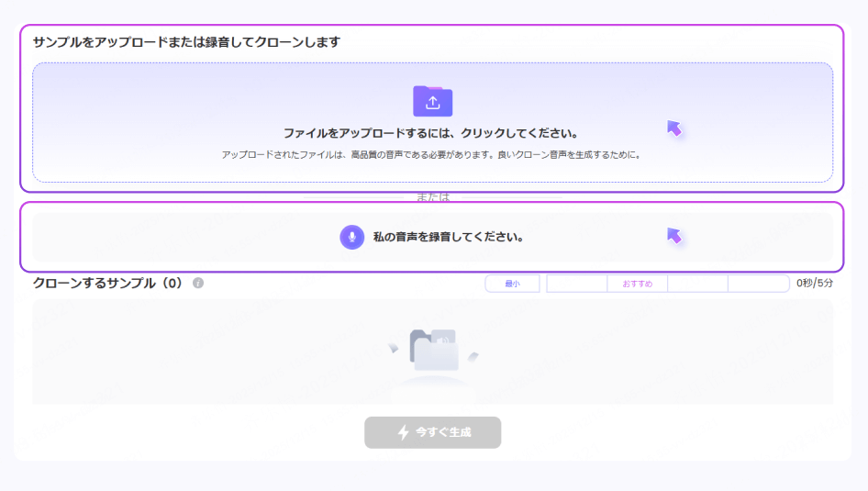Click the round microphone record icon
This screenshot has height=491, width=868.
(351, 237)
